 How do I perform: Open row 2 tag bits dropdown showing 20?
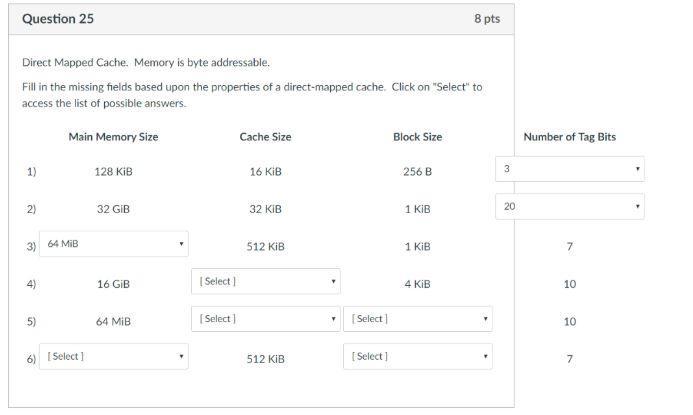point(569,207)
